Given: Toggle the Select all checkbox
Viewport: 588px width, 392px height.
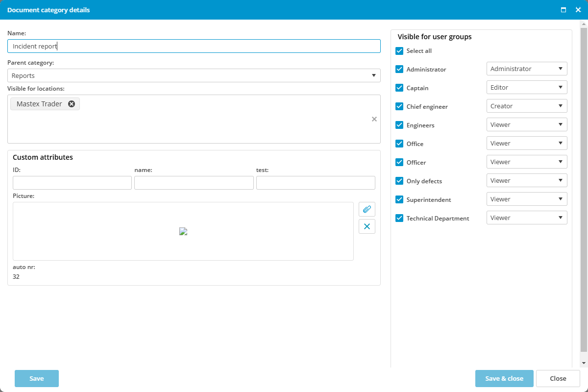Looking at the screenshot, I should coord(399,51).
